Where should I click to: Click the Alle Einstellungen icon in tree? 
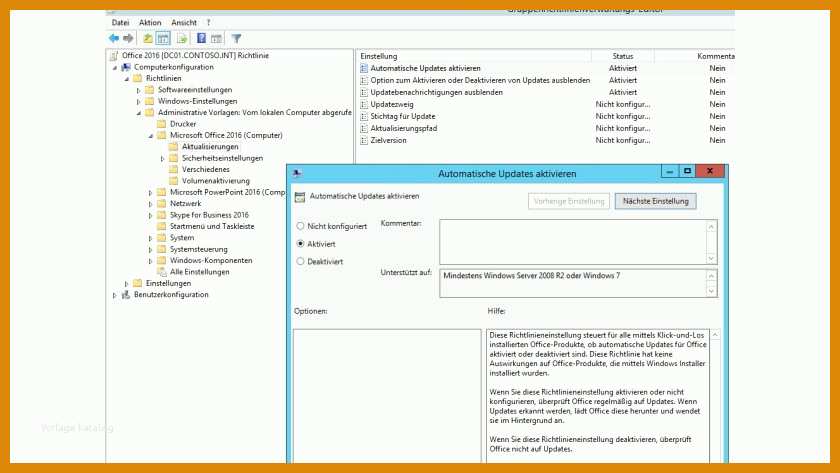pyautogui.click(x=162, y=272)
